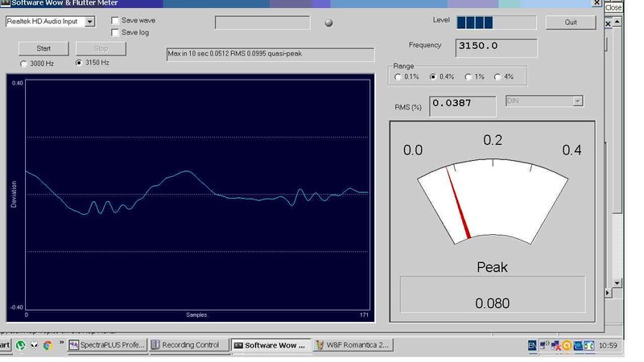Click the EN language indicator in tray
The height and width of the screenshot is (362, 644).
(532, 345)
